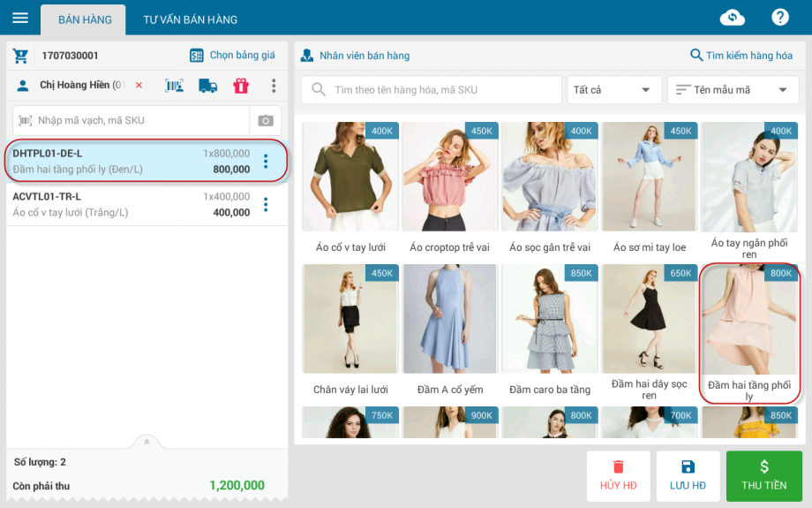812x508 pixels.
Task: Click the HỦY HĐ button
Action: pyautogui.click(x=619, y=476)
